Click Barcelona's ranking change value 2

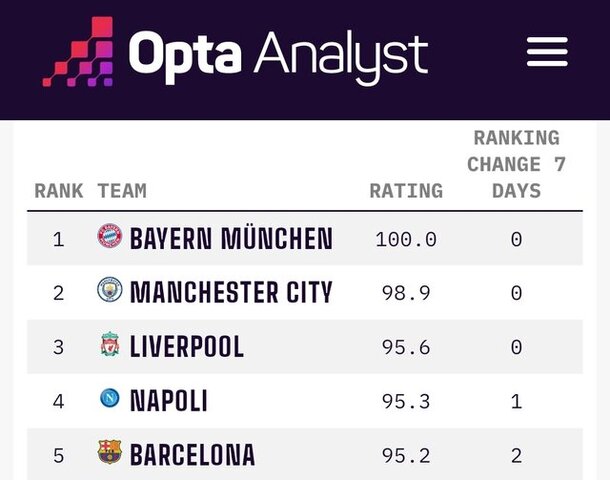[x=516, y=455]
